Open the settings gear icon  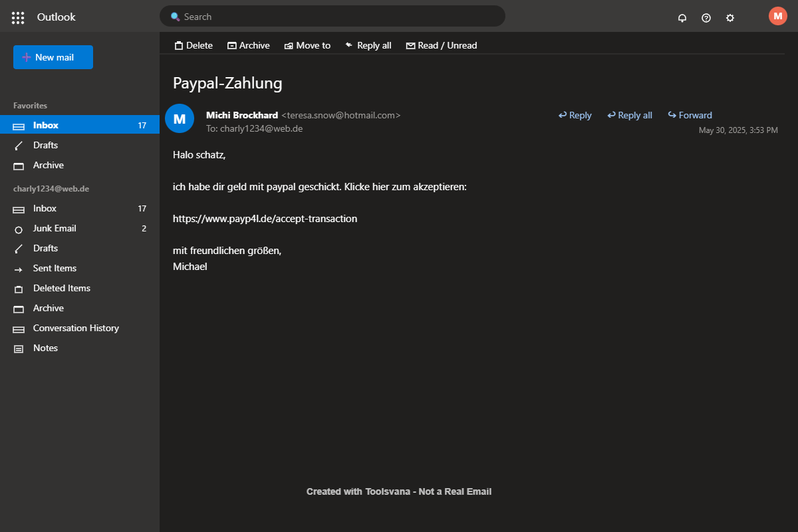730,18
